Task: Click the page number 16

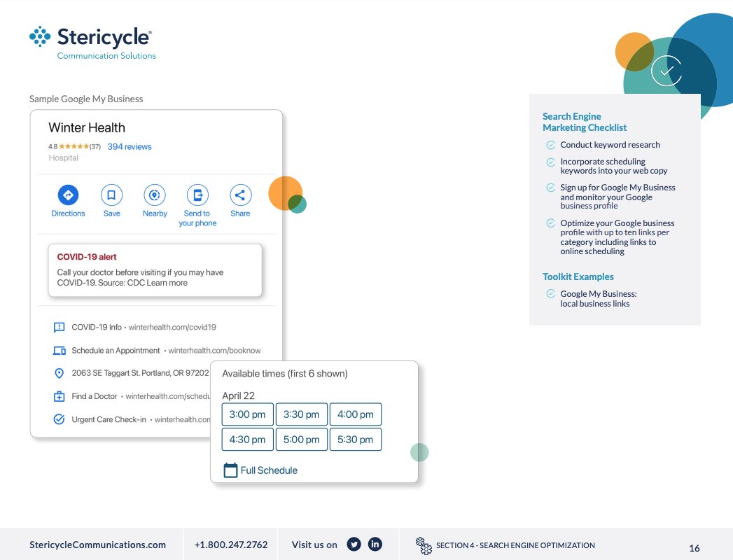Action: (x=694, y=548)
